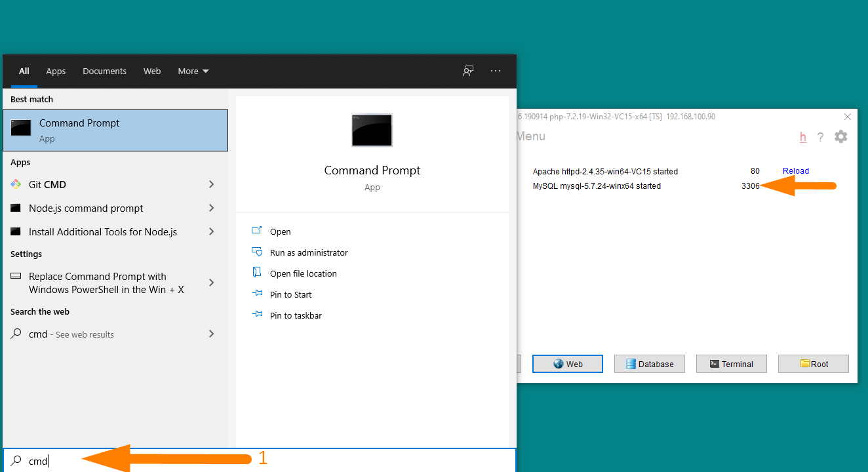Switch to the Documents search tab
868x472 pixels.
104,71
